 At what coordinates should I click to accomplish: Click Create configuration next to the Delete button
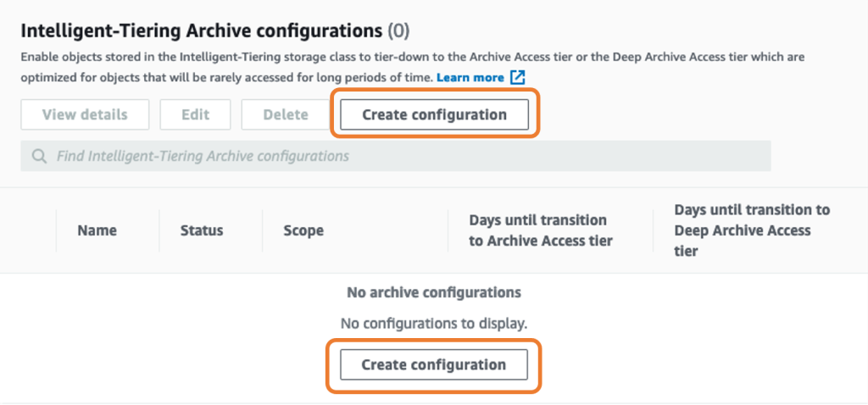(x=435, y=114)
